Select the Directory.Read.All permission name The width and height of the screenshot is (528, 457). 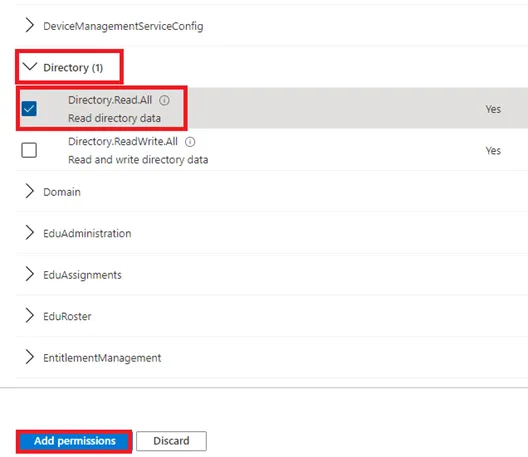(110, 100)
